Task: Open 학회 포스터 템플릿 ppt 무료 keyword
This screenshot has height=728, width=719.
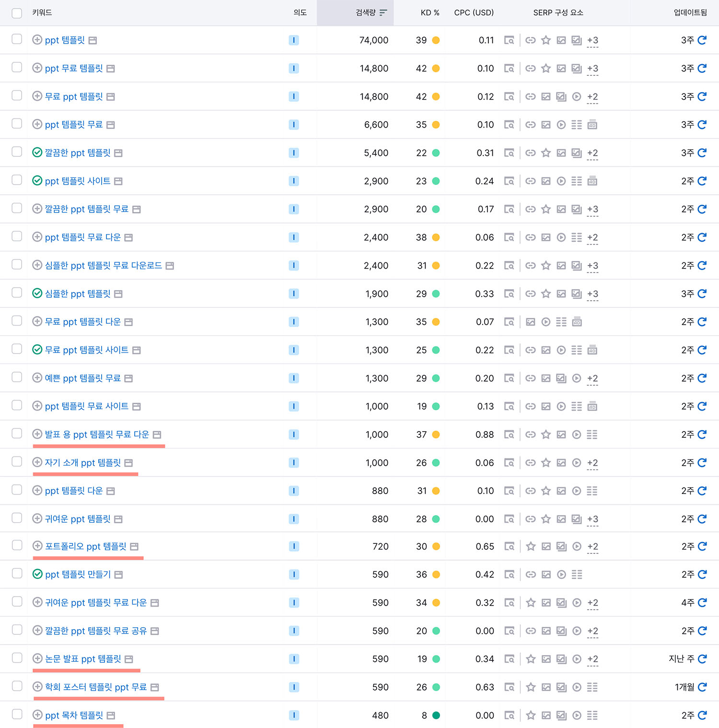Action: click(x=96, y=687)
